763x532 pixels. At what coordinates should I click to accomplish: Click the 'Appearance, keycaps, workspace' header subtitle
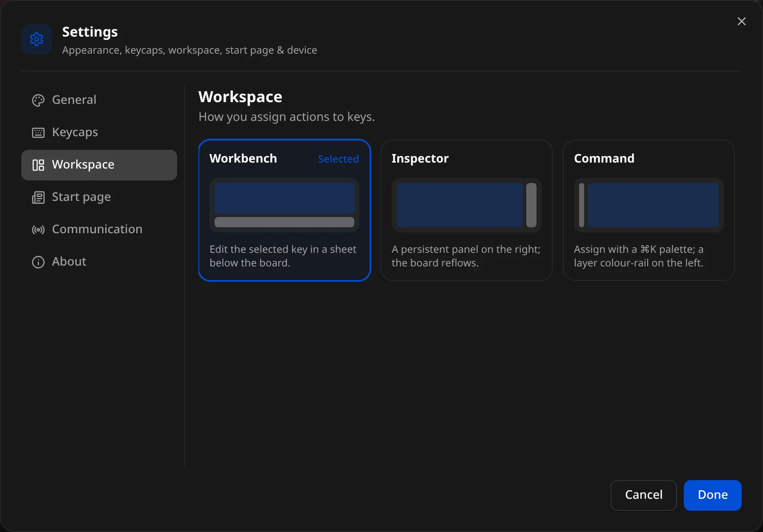point(189,50)
